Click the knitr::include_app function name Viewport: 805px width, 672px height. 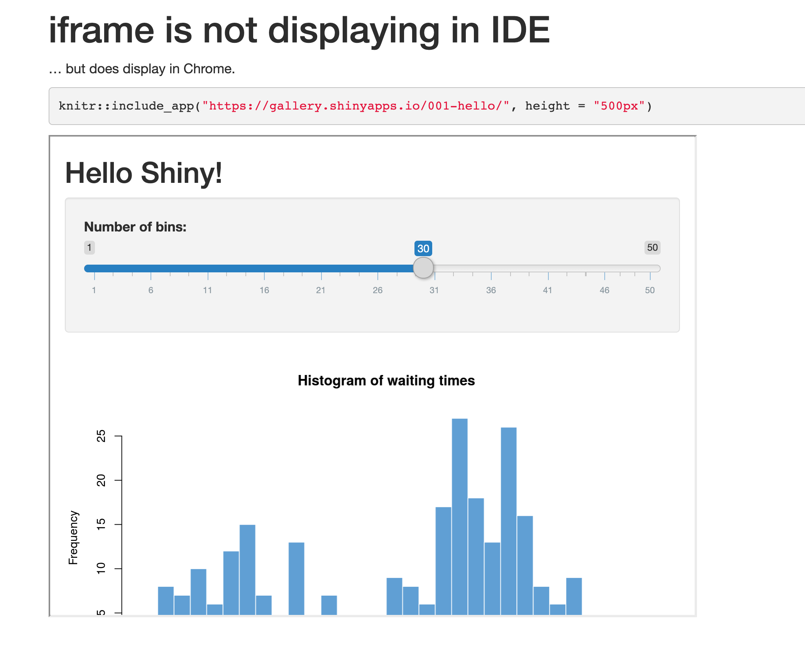tap(126, 106)
